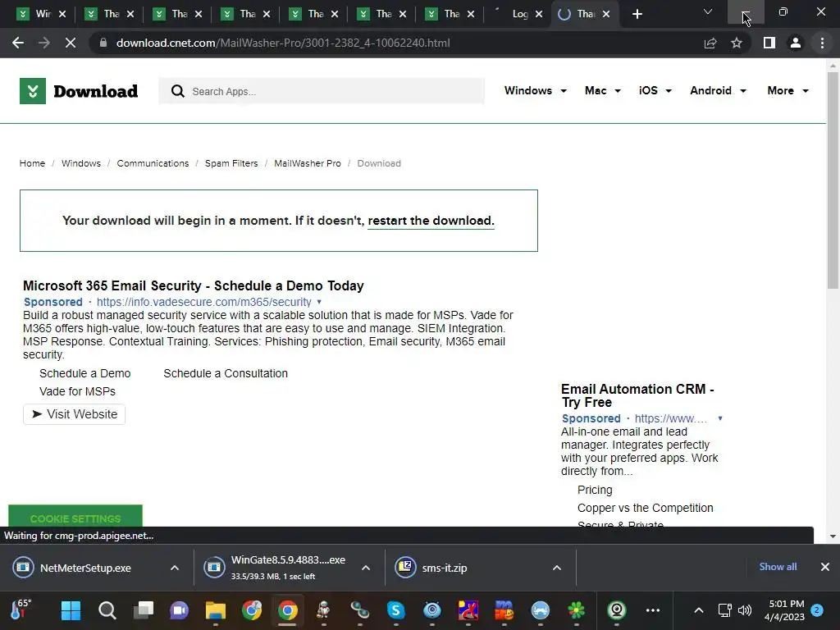Image resolution: width=840 pixels, height=630 pixels.
Task: Open the green flower ICQ taskbar icon
Action: pyautogui.click(x=577, y=610)
